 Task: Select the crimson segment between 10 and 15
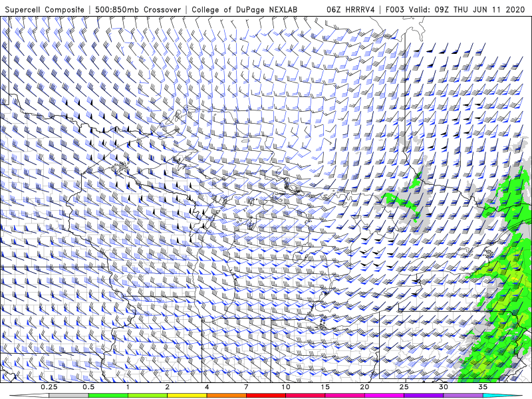pyautogui.click(x=305, y=396)
